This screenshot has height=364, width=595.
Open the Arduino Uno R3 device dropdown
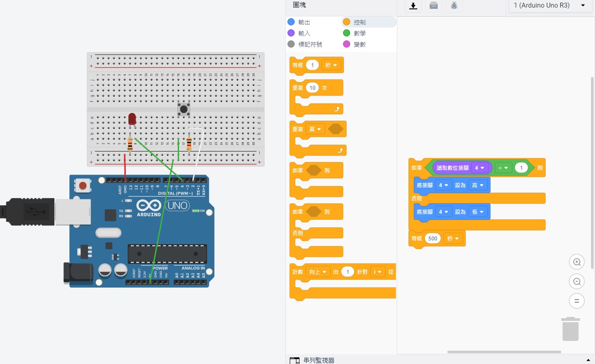[x=549, y=6]
